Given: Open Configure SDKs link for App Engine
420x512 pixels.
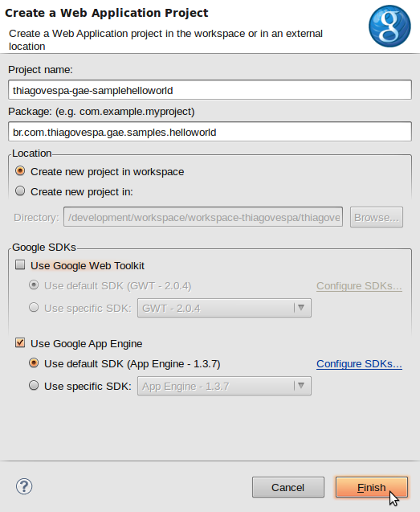Looking at the screenshot, I should pyautogui.click(x=359, y=364).
